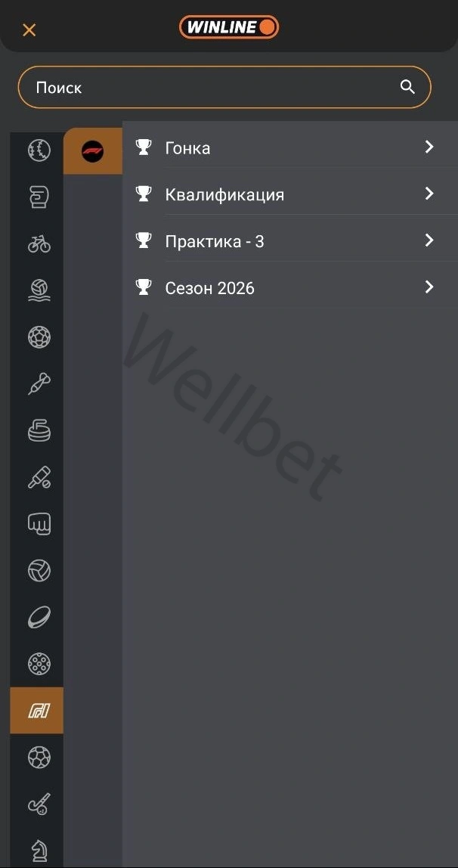The height and width of the screenshot is (868, 458).
Task: Open the curling stone category
Action: [x=39, y=430]
